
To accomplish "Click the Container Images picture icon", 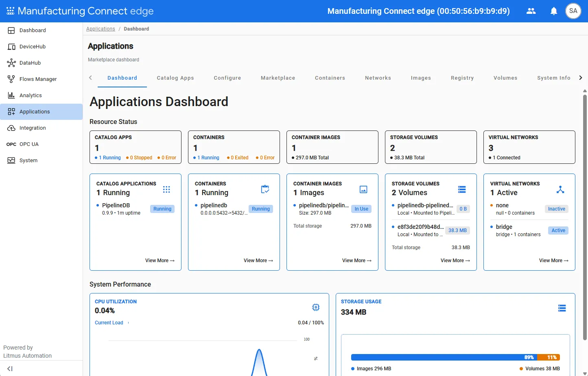I will [363, 189].
